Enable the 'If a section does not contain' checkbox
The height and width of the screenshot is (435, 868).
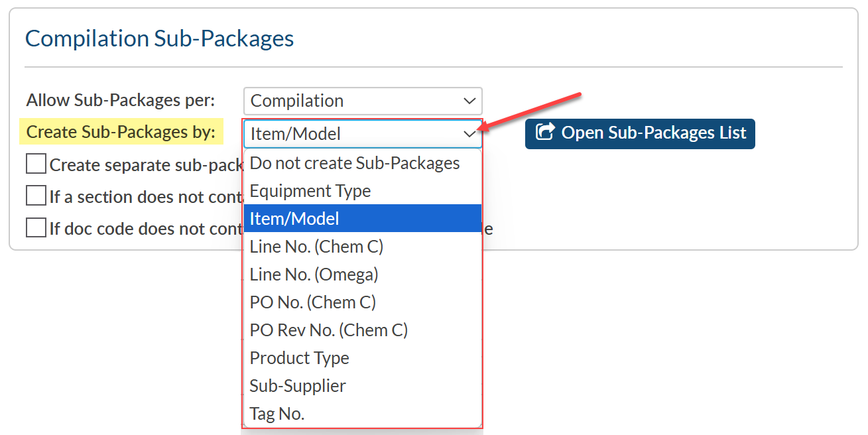tap(36, 196)
